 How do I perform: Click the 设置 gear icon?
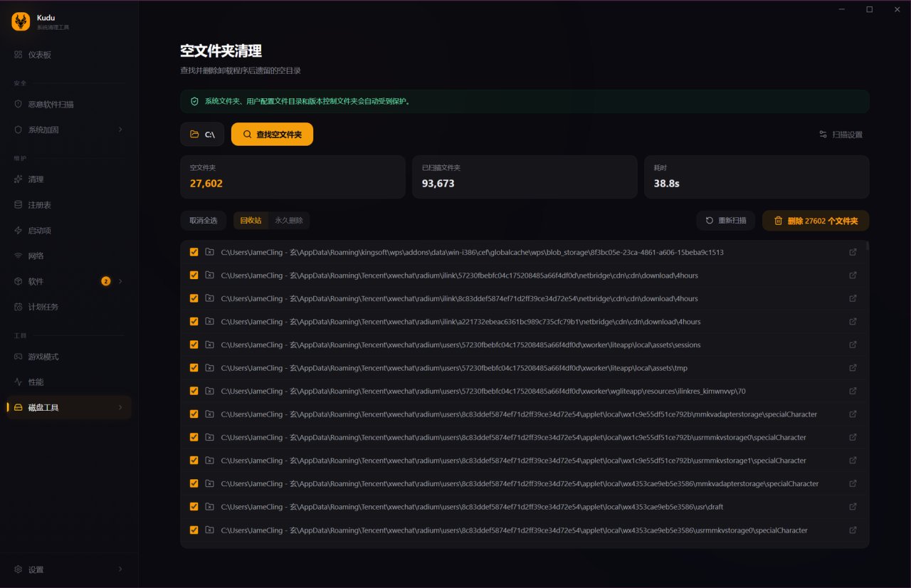click(x=19, y=569)
